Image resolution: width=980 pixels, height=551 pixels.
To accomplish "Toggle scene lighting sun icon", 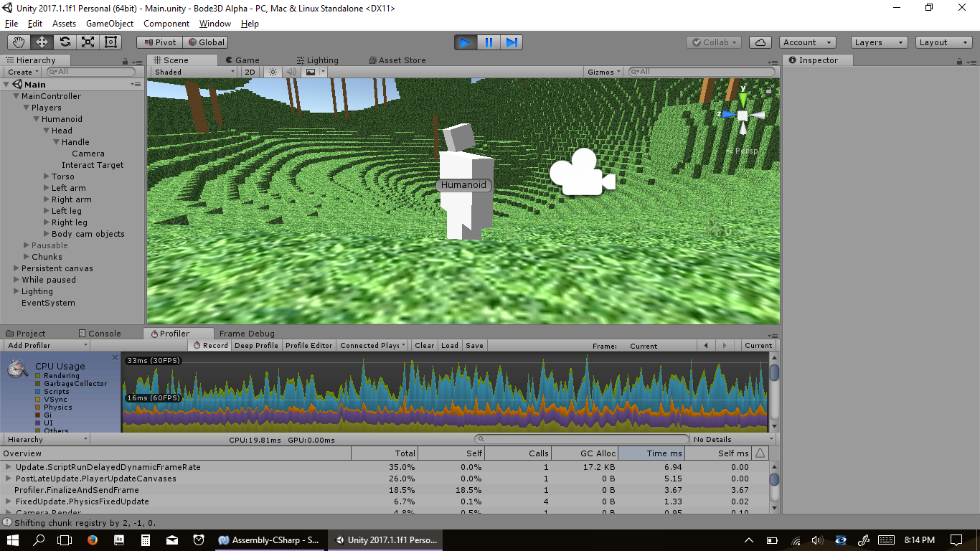I will (x=273, y=72).
